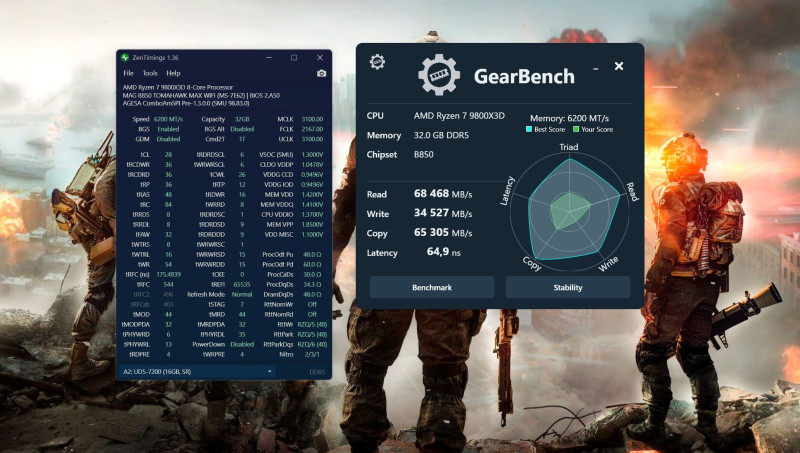The width and height of the screenshot is (800, 453).
Task: Click the large GearBench memory gear logo
Action: pos(438,75)
